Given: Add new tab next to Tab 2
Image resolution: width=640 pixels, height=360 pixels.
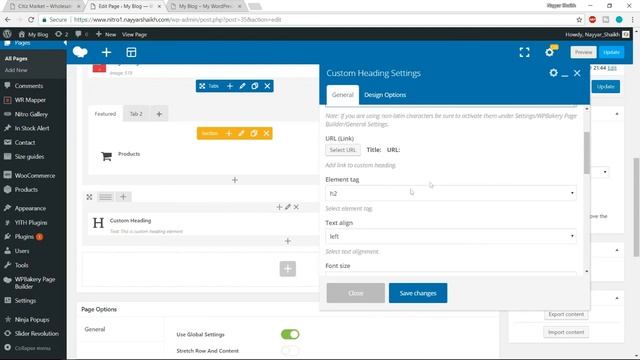Looking at the screenshot, I should [159, 114].
